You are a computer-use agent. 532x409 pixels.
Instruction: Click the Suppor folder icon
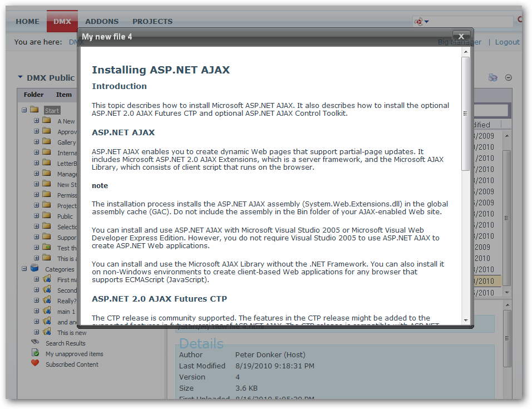pos(47,236)
